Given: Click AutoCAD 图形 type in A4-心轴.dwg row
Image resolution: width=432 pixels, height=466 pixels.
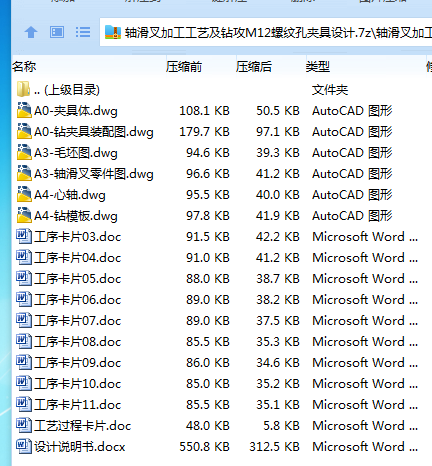Looking at the screenshot, I should click(352, 195).
